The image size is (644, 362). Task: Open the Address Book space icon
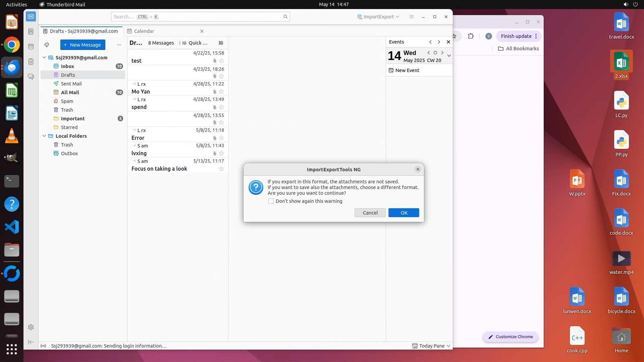(x=31, y=32)
